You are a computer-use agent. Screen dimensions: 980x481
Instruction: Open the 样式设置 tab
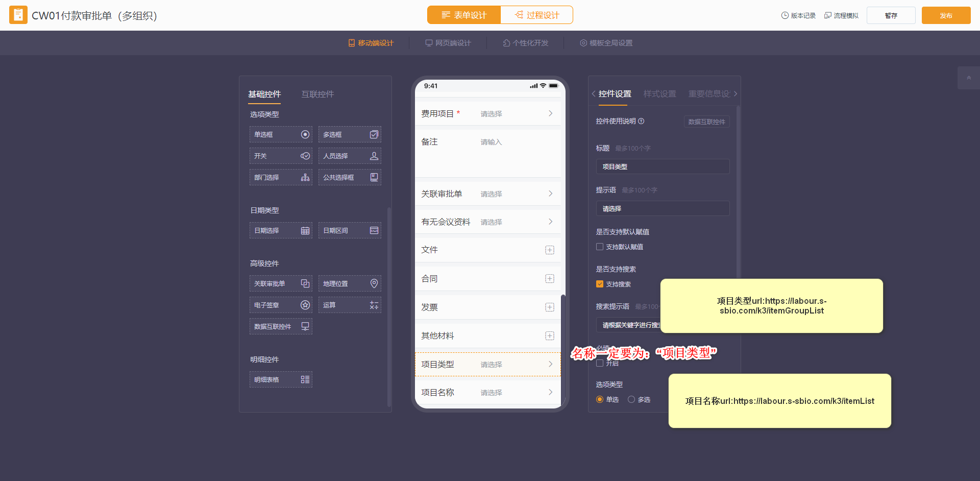(659, 94)
